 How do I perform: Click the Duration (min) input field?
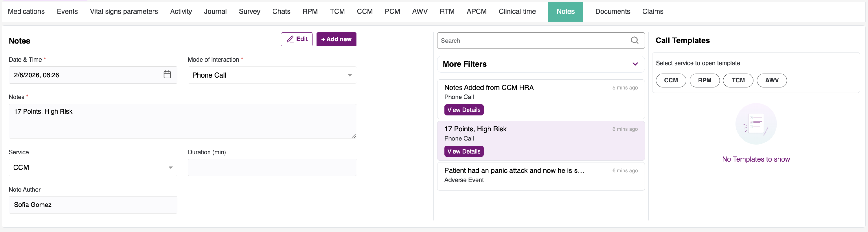click(x=272, y=167)
